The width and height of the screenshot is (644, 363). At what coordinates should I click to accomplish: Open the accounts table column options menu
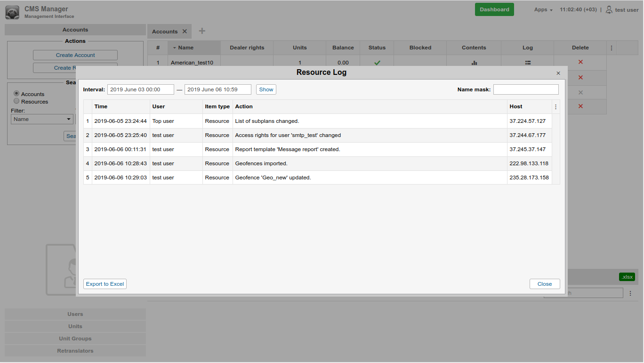coord(611,48)
